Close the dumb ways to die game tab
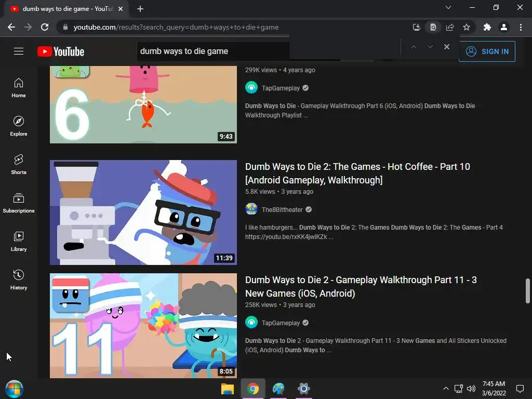Viewport: 532px width, 399px height. click(121, 9)
